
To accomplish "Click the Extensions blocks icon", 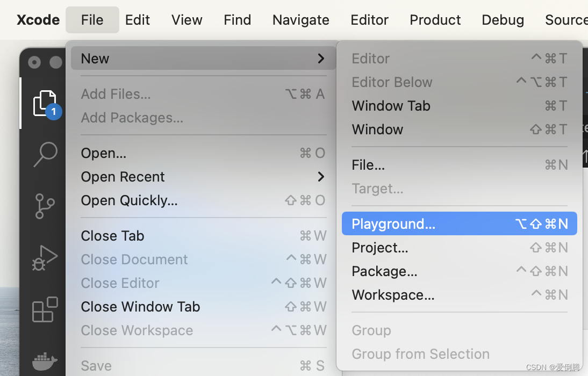I will click(45, 309).
